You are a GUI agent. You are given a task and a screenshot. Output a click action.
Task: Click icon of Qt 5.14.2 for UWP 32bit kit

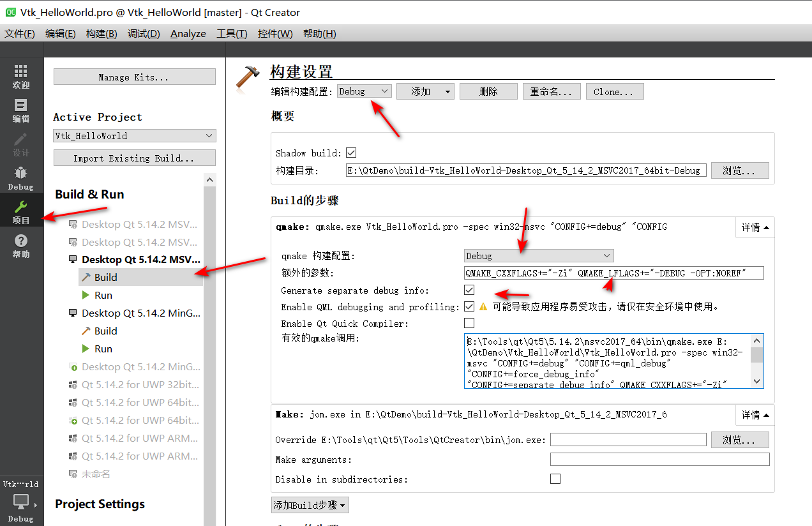click(73, 384)
